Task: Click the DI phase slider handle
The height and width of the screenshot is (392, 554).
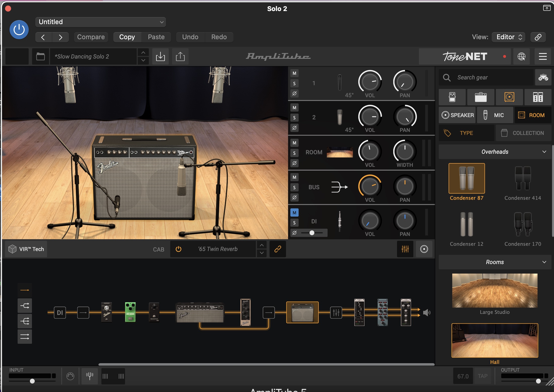Action: coord(312,233)
